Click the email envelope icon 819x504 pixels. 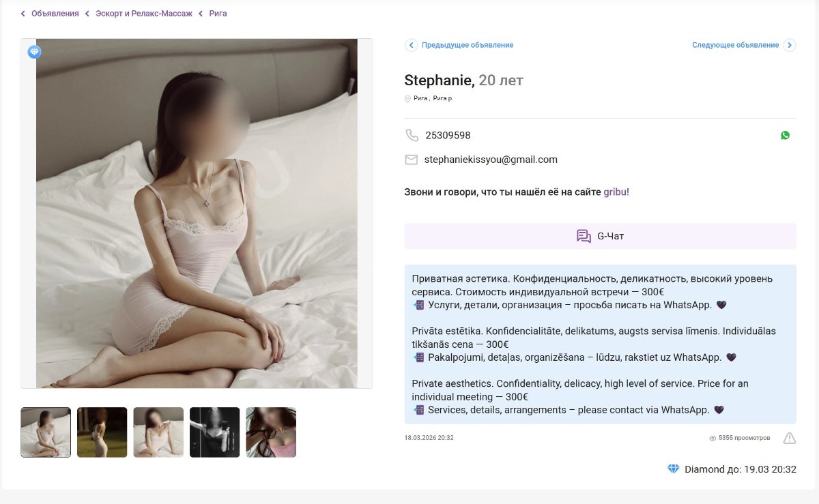[x=412, y=160]
